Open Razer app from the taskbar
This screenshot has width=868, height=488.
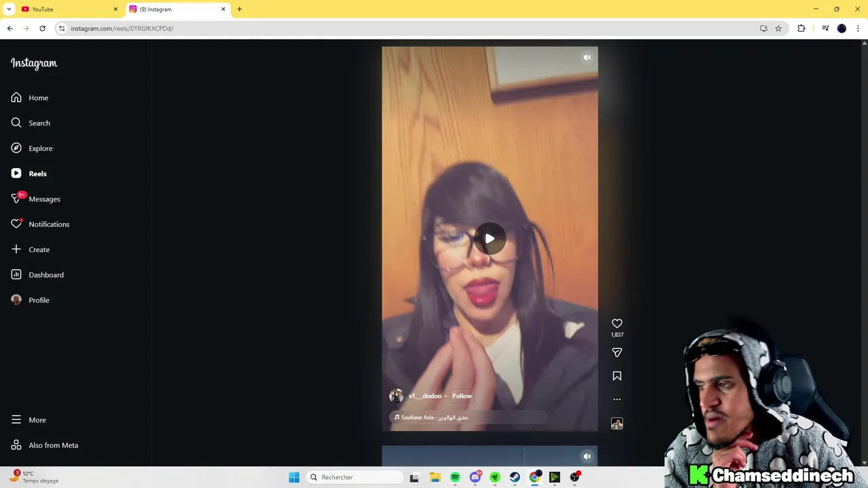point(495,477)
